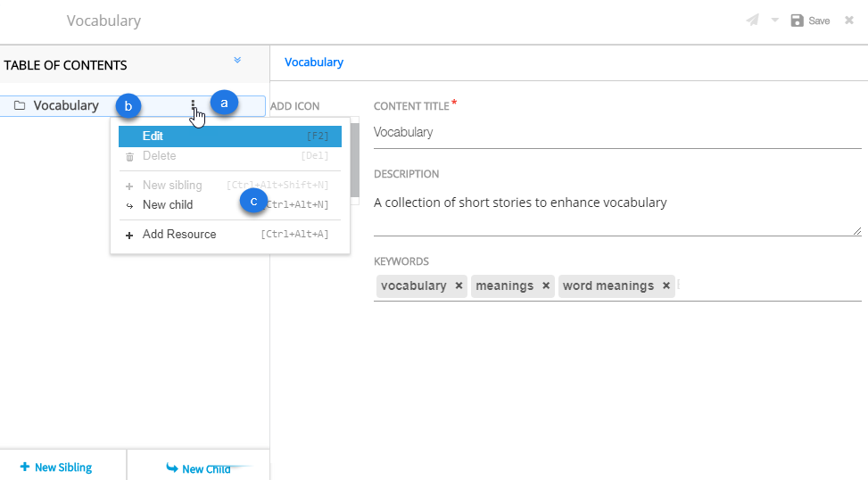Remove the 'vocabulary' keyword tag

tap(459, 286)
